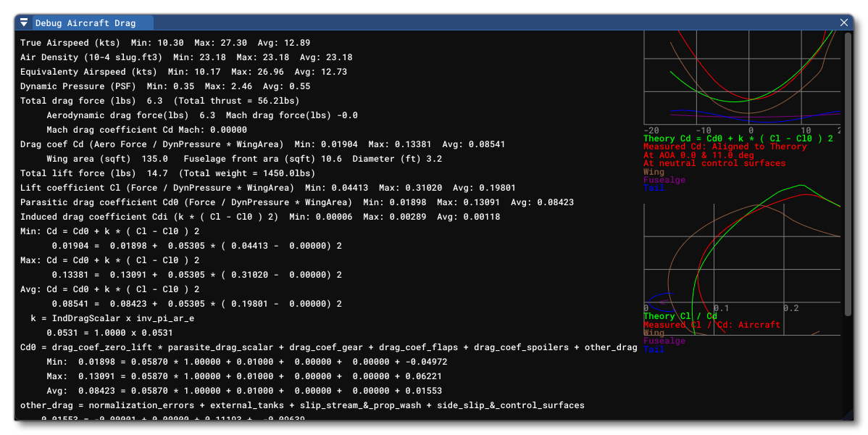Click the Measured Cl / Cd: Aircraft legend

[x=711, y=325]
